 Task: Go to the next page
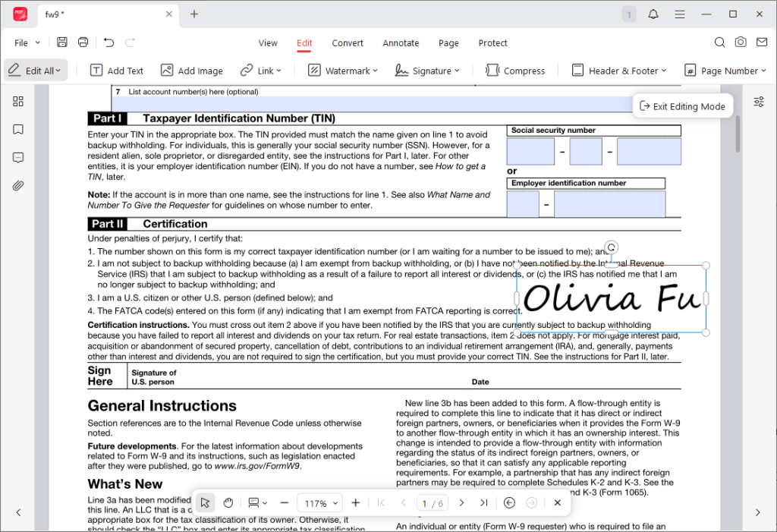click(461, 502)
